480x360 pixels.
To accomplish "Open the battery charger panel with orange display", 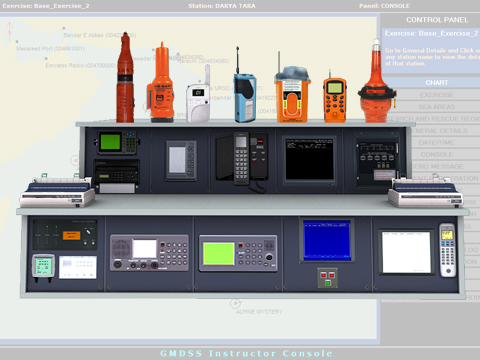I will [65, 234].
